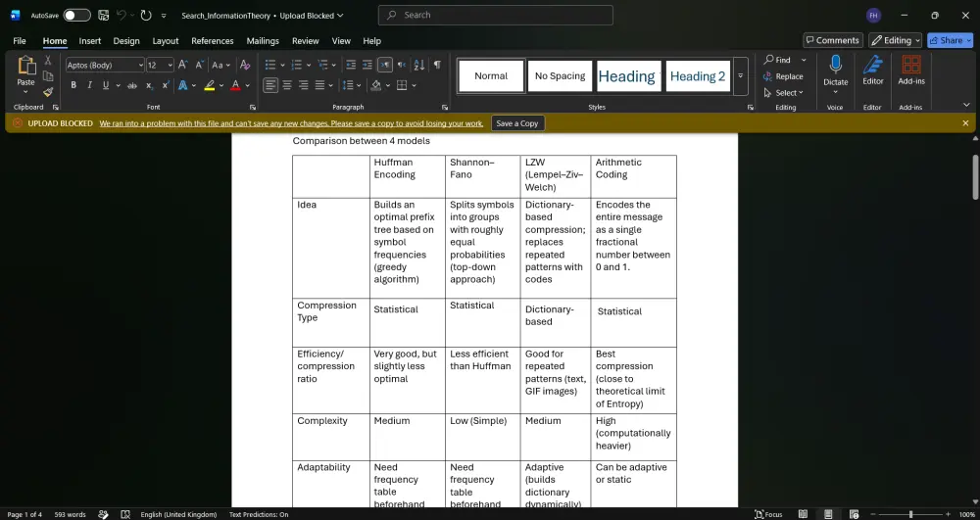Select Align Left paragraph alignment

270,85
